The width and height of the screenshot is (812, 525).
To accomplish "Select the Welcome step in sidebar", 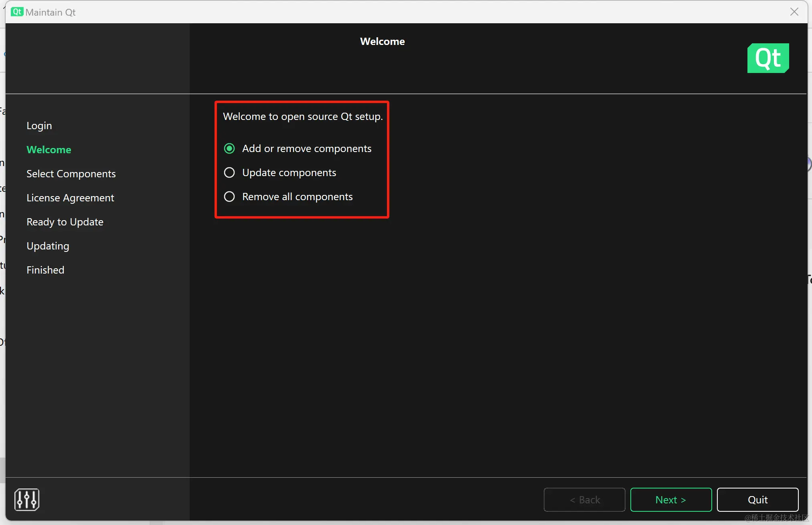I will pos(49,150).
